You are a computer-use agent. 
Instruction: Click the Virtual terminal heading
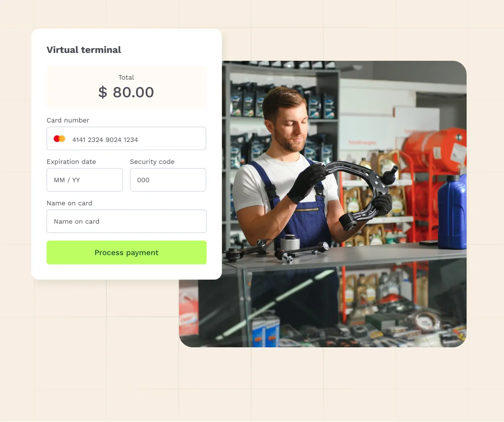click(84, 50)
